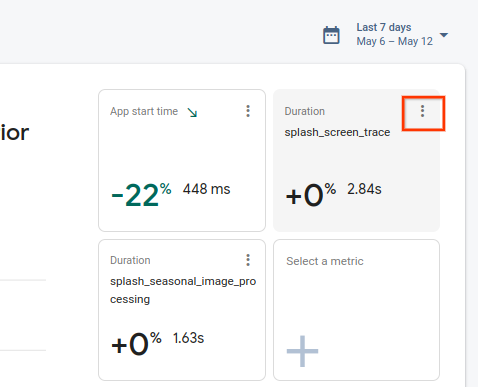The image size is (478, 387).
Task: Click the Select a metric card
Action: coord(356,310)
